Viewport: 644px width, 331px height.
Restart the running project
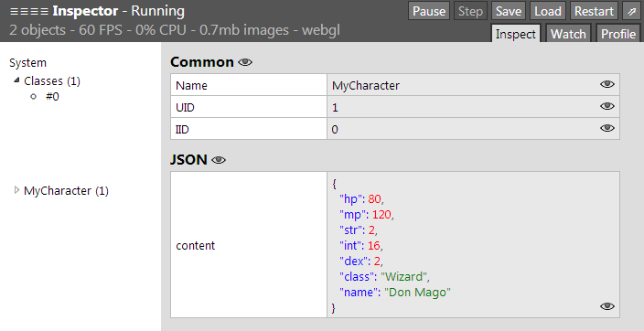click(x=594, y=11)
